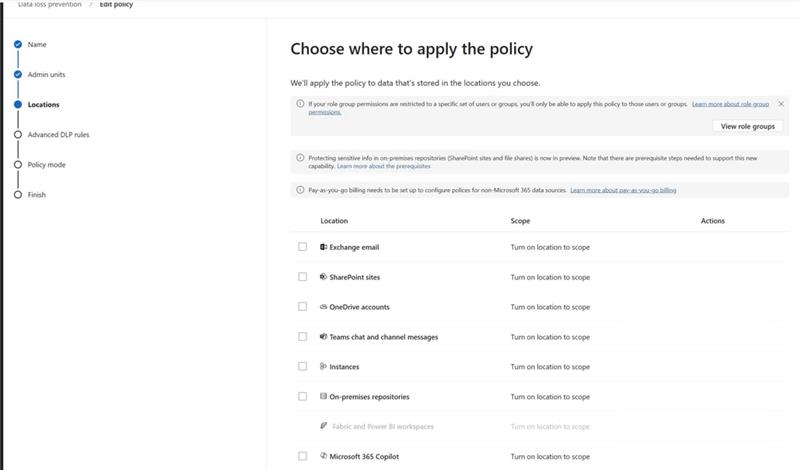
Task: Click the Fabric and Power BI workspaces icon
Action: pyautogui.click(x=323, y=426)
